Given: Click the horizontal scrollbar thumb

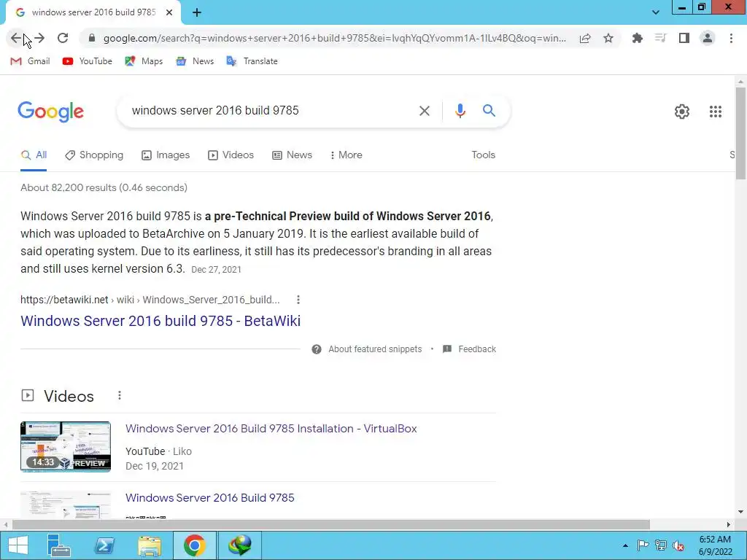Looking at the screenshot, I should (331, 524).
